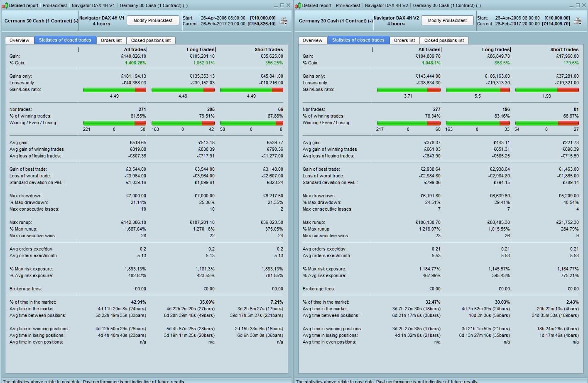This screenshot has height=383, width=588.
Task: Click the Short trades column header in V2
Action: (x=564, y=49)
